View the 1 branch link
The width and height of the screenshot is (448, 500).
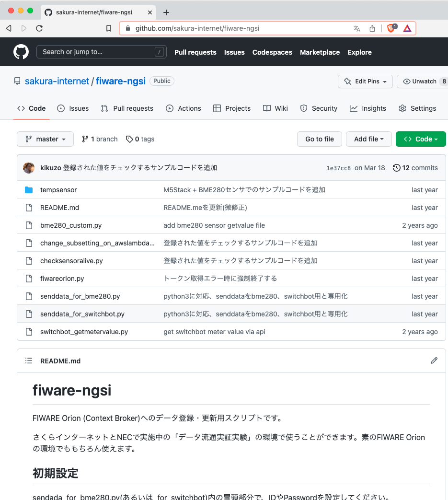100,139
